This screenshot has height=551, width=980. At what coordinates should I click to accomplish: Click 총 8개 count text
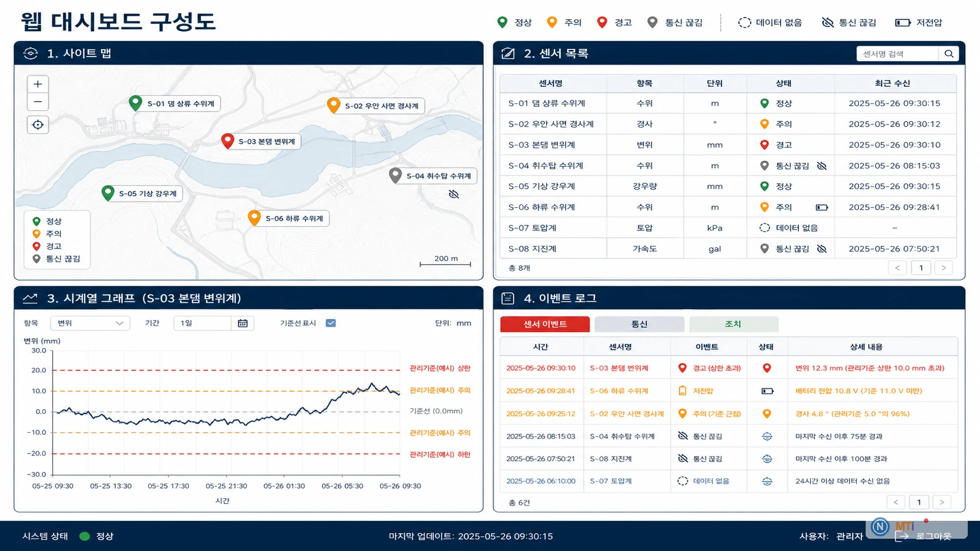pos(519,268)
